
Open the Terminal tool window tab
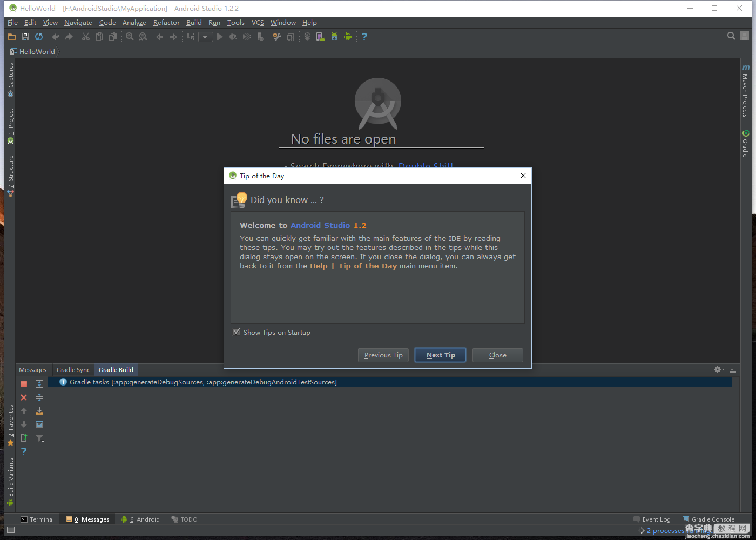tap(37, 519)
